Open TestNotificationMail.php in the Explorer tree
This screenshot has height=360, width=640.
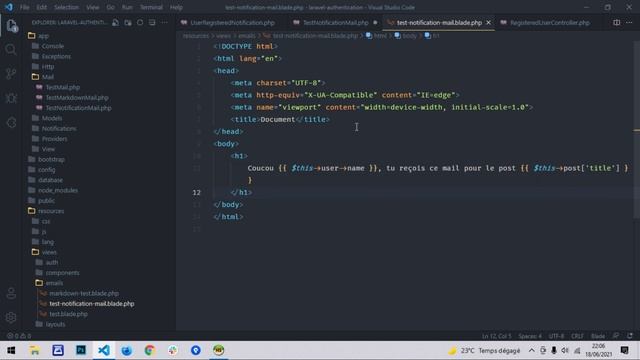(x=78, y=108)
